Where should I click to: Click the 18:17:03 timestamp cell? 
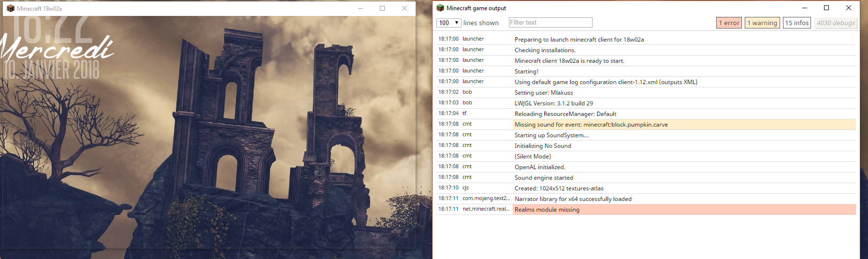(x=448, y=102)
